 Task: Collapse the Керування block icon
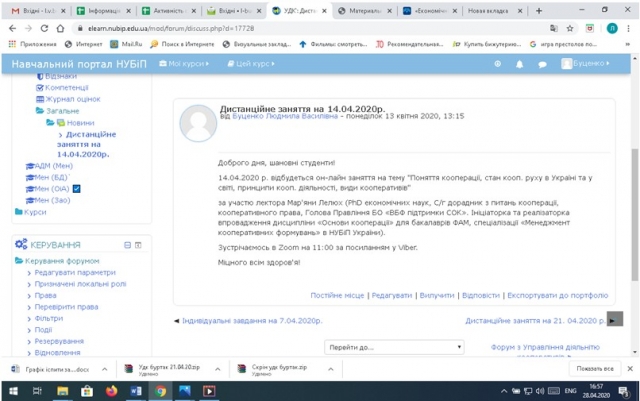point(127,245)
